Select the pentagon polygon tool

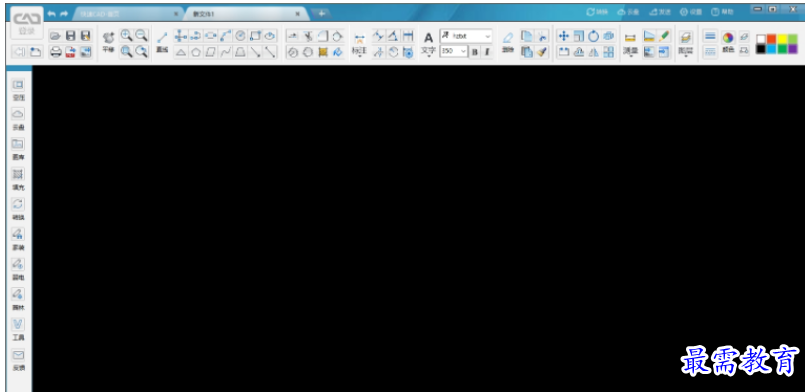[x=196, y=52]
